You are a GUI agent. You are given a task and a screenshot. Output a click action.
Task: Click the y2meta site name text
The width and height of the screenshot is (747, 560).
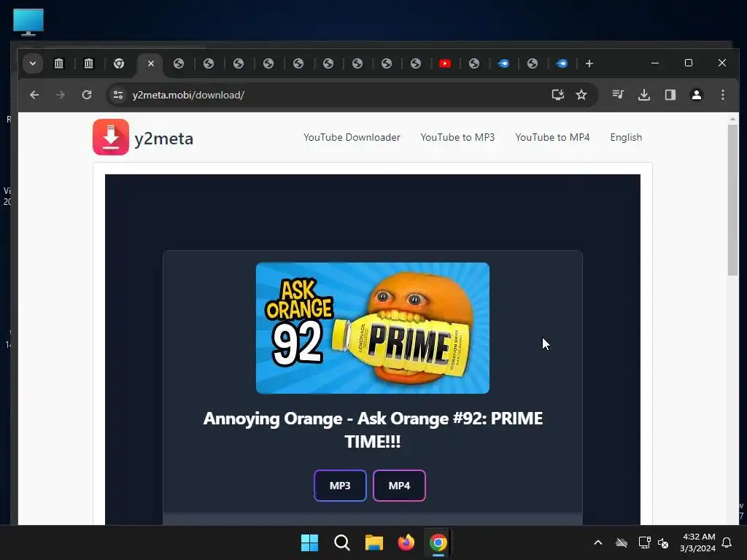[x=163, y=139]
